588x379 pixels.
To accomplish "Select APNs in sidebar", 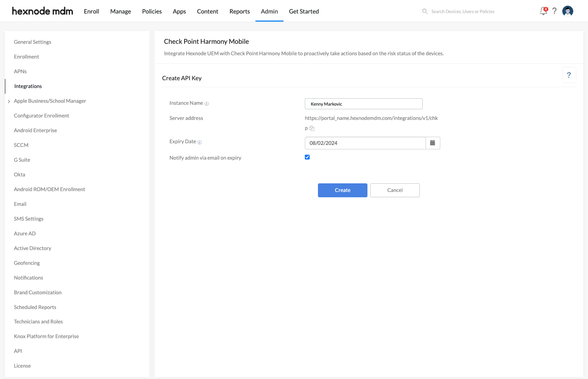I will click(x=20, y=72).
